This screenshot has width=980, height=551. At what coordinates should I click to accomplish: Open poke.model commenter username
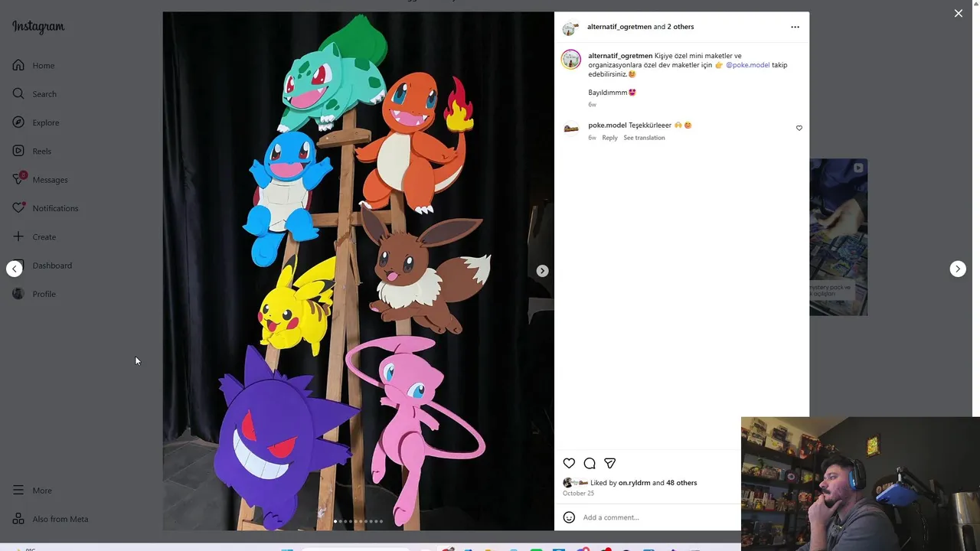[x=607, y=125]
